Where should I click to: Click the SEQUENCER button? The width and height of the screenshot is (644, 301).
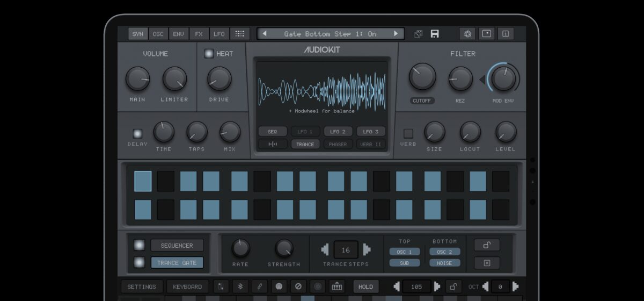click(x=177, y=245)
